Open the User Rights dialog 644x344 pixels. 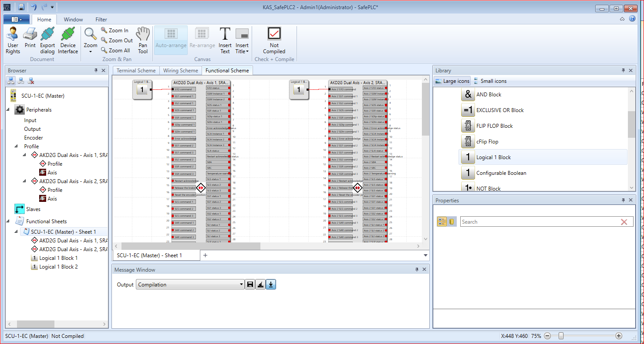[13, 40]
